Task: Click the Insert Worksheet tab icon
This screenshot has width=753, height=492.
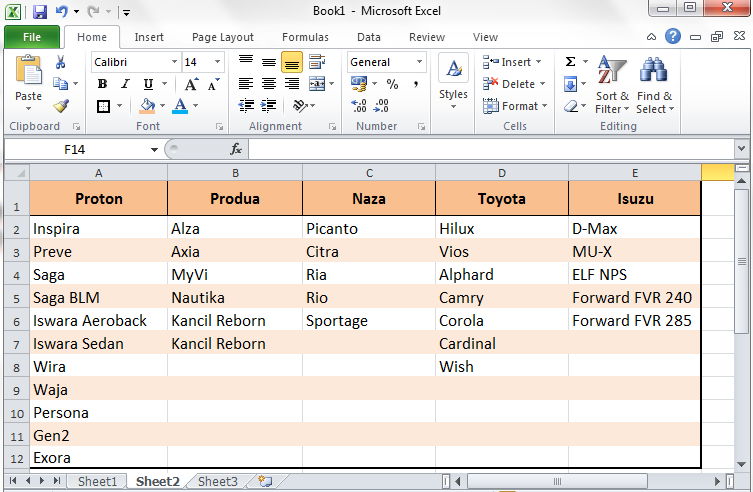Action: pos(266,481)
